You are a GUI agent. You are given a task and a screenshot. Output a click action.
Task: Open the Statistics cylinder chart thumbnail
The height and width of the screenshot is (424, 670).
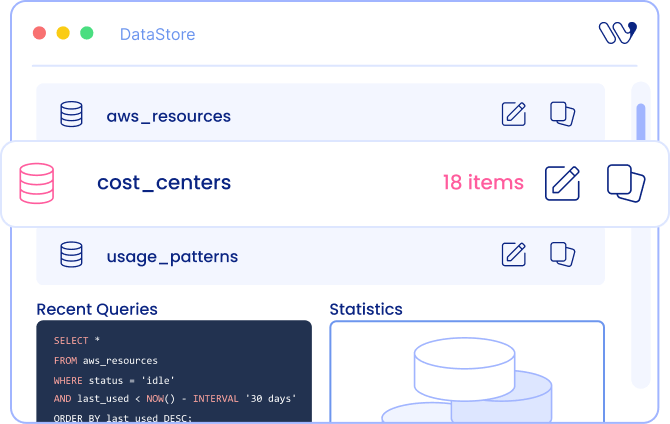(467, 372)
